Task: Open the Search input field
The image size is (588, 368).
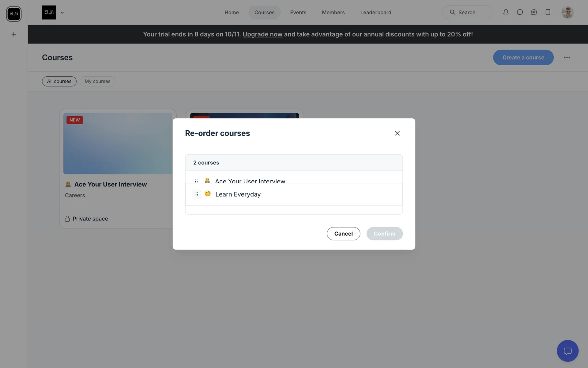Action: (x=467, y=12)
